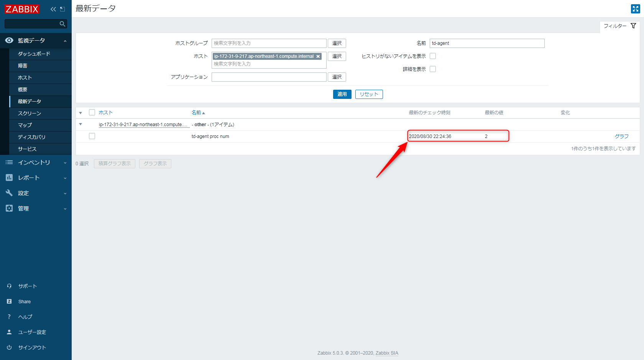Open the Zabbix SIA footer link
The width and height of the screenshot is (644, 360).
[x=387, y=353]
